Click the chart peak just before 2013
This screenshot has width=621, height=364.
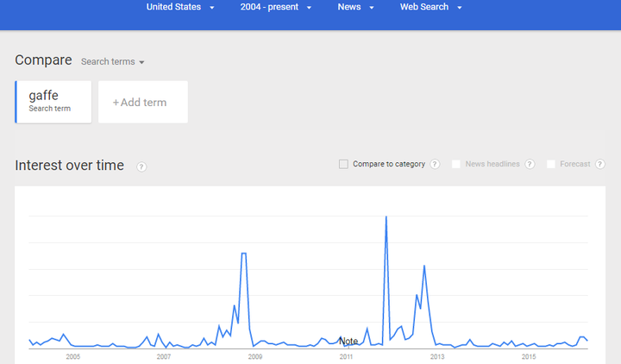click(424, 267)
